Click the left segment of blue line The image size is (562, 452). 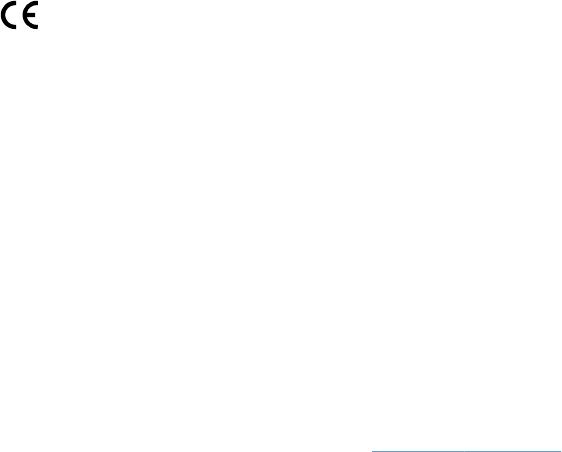pos(418,451)
